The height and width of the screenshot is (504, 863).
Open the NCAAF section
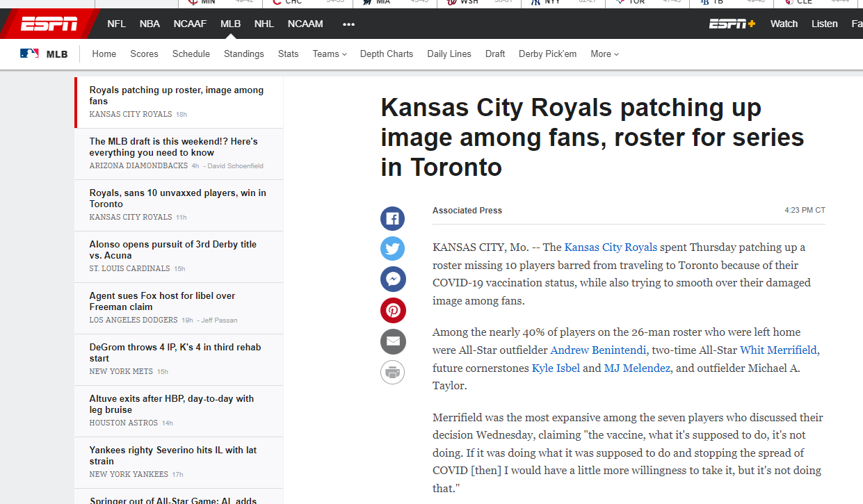190,24
